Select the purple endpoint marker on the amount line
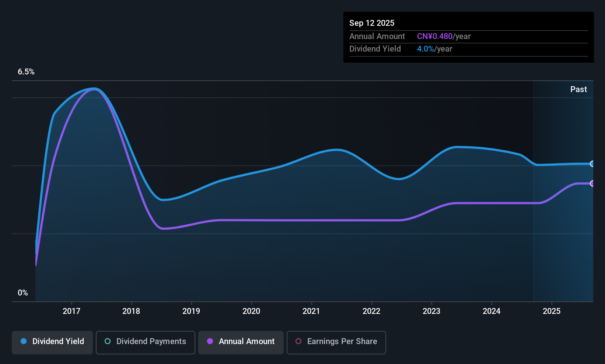Screen dimensions: 605x364 pyautogui.click(x=592, y=184)
